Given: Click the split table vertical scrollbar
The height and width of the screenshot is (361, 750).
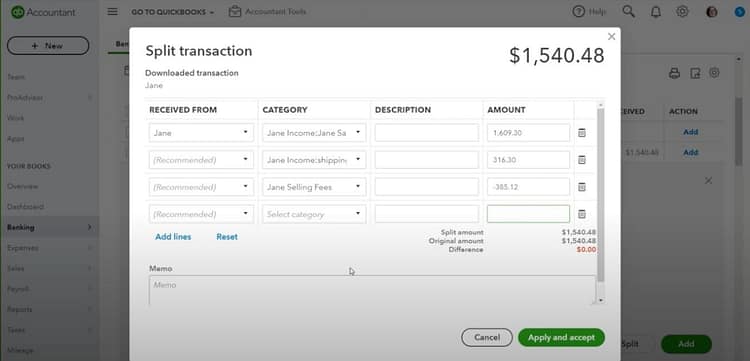Looking at the screenshot, I should [x=601, y=194].
